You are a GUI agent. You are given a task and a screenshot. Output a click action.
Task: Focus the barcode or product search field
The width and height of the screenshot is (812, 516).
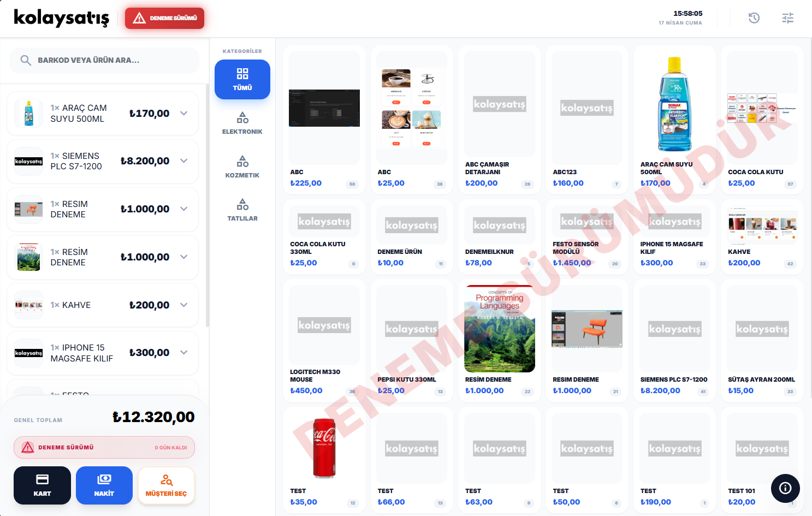point(104,60)
